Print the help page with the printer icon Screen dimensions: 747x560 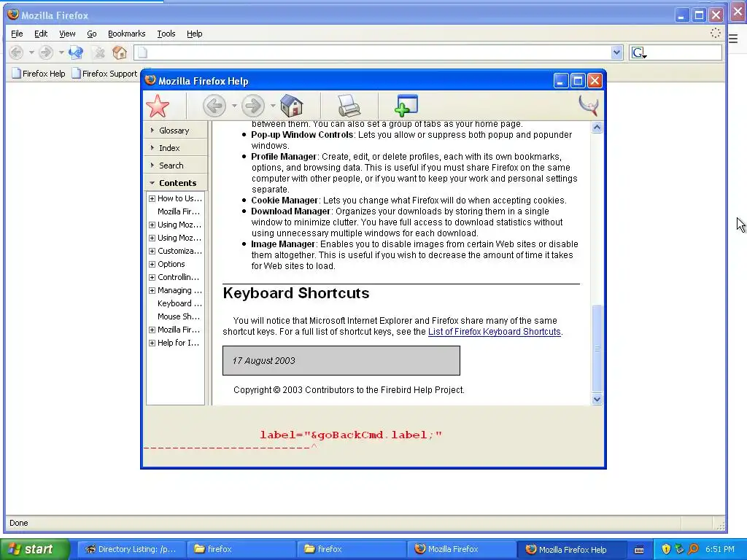click(349, 105)
